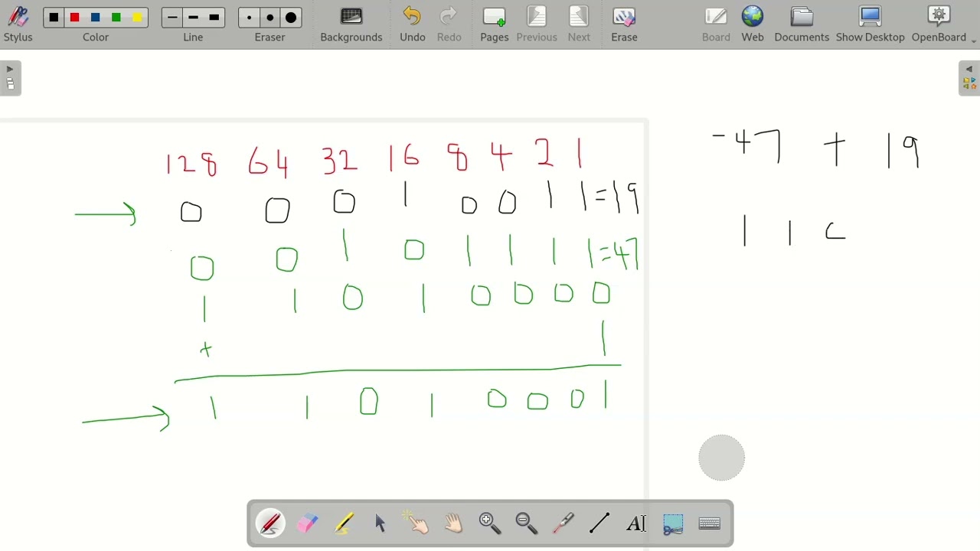Select the laser pointer tool
This screenshot has height=551, width=980.
tap(563, 523)
